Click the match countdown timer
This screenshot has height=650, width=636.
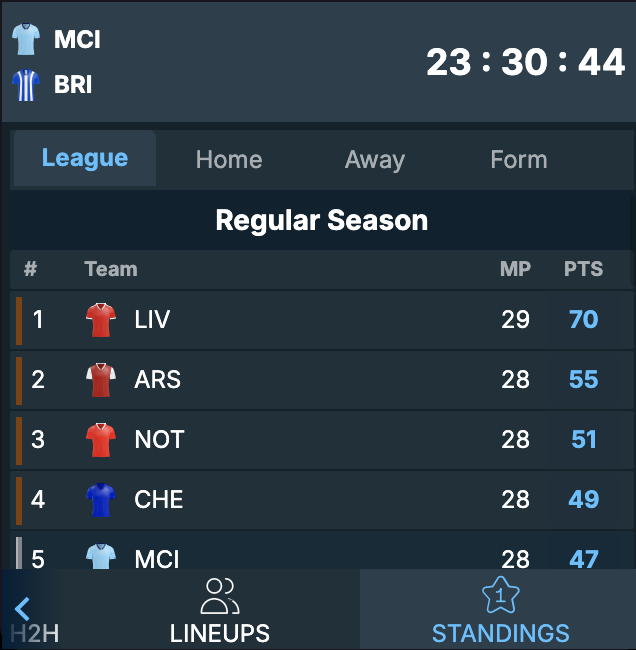[x=525, y=62]
